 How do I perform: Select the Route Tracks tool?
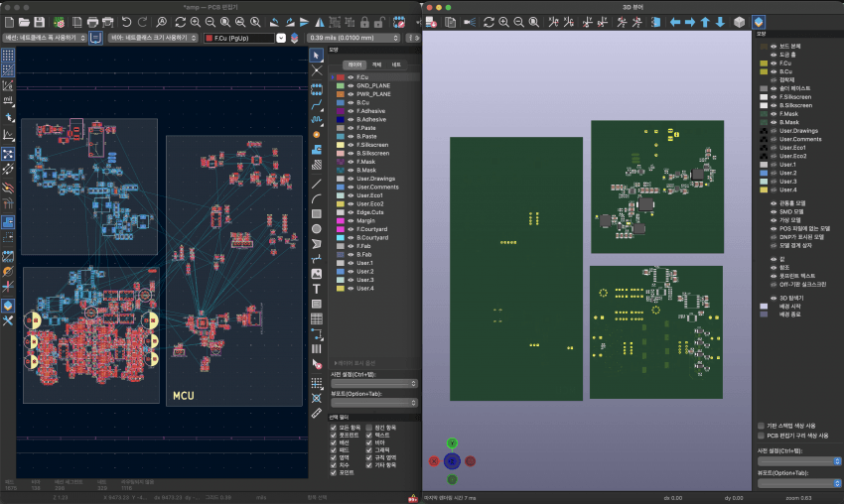click(x=317, y=104)
